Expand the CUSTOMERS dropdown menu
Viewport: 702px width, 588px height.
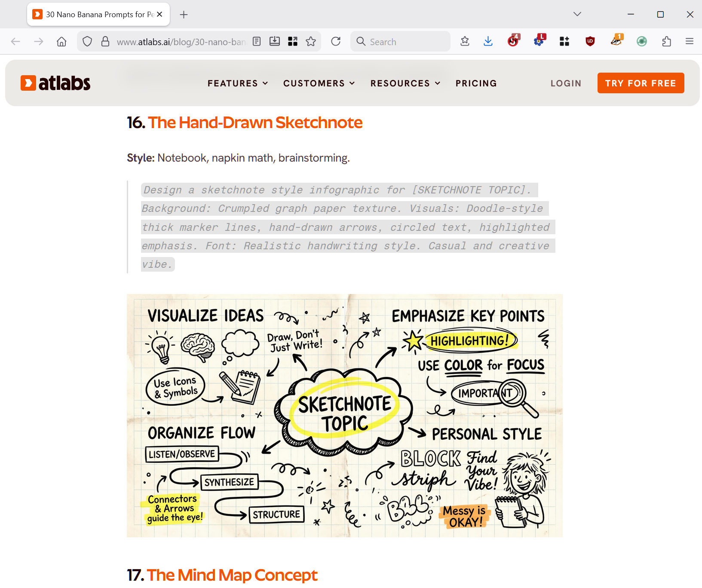(x=319, y=83)
